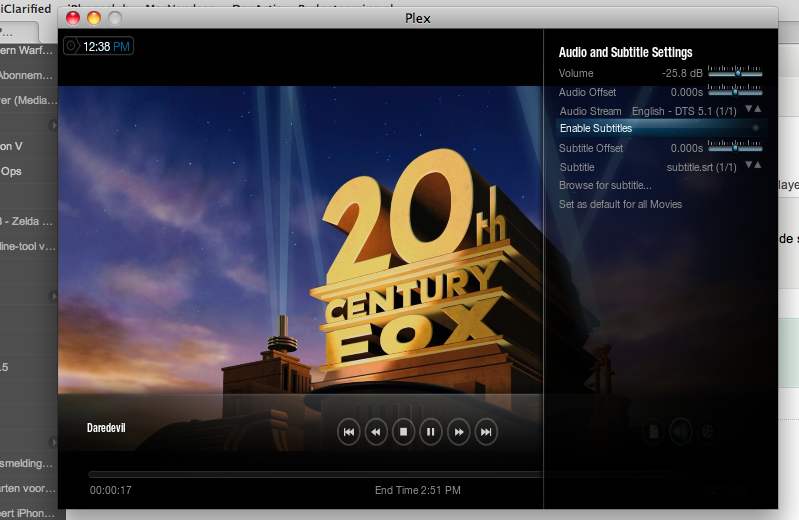Click the Enable Subtitles radio indicator

pos(756,128)
